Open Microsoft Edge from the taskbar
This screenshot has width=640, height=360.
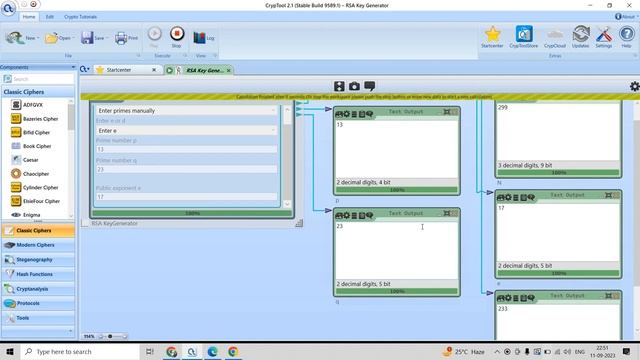click(212, 351)
